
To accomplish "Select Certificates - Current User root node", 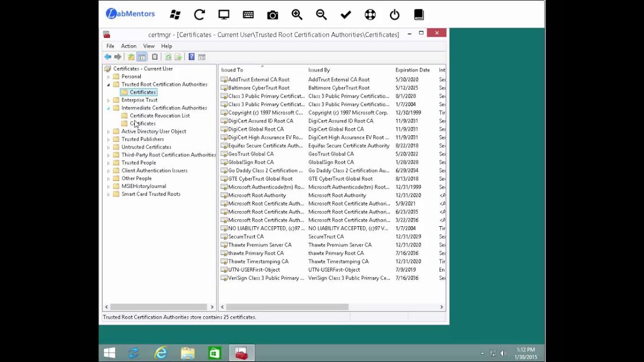I will click(x=143, y=69).
